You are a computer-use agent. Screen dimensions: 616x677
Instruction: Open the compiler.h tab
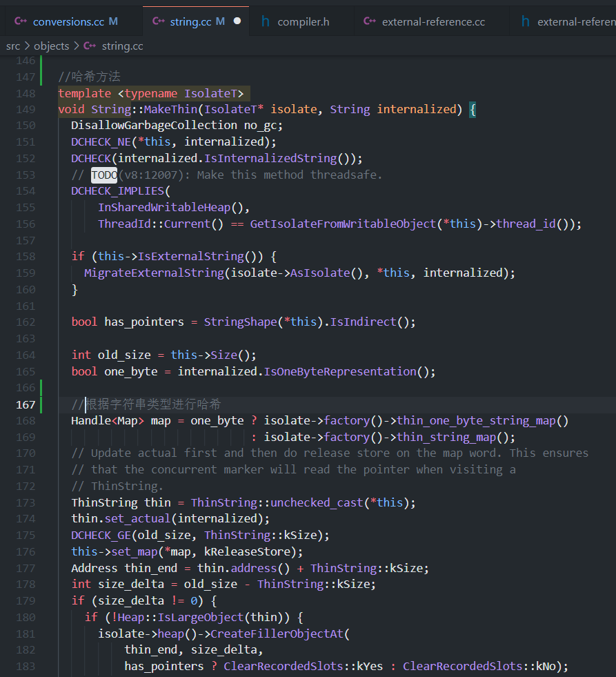click(301, 21)
